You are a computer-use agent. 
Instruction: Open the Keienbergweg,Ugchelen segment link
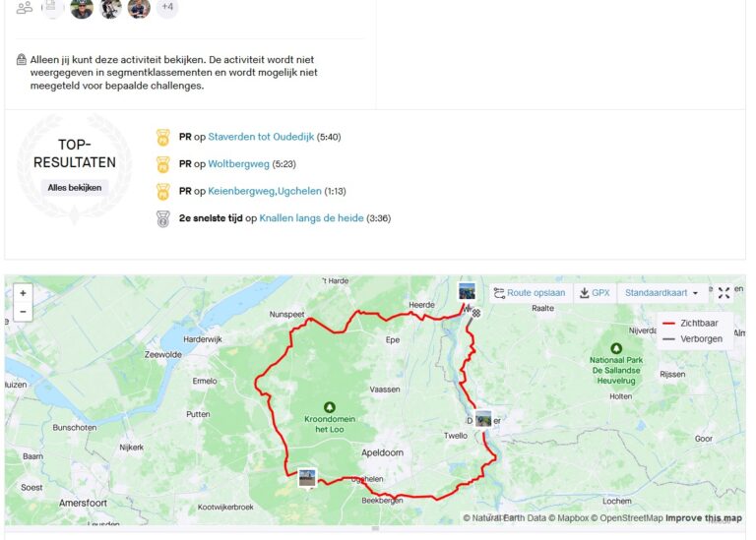click(x=264, y=191)
